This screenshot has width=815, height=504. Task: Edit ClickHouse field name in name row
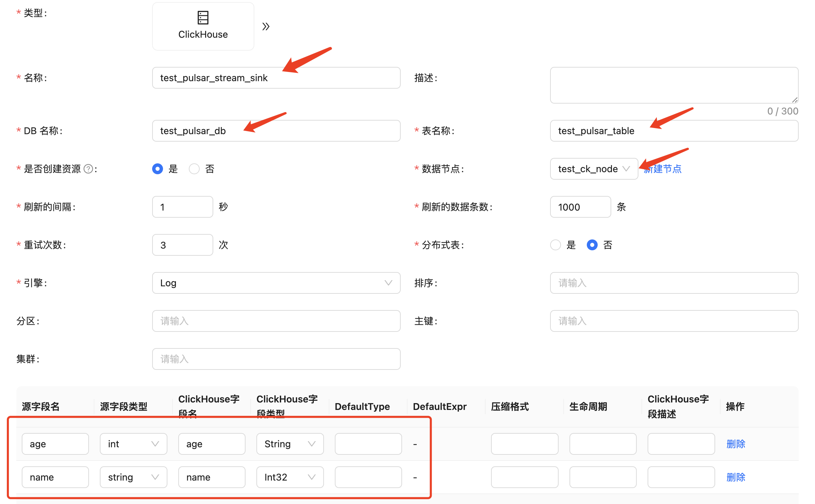[212, 477]
